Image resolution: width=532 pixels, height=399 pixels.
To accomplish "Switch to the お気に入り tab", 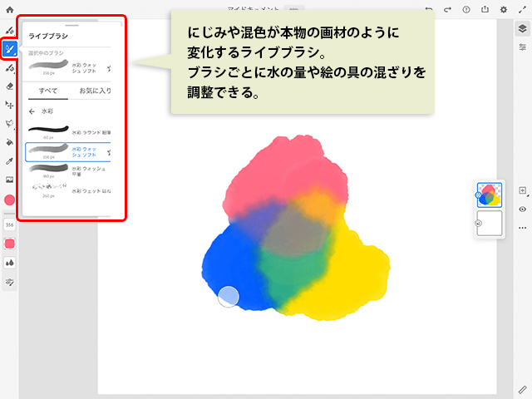I will pos(95,91).
